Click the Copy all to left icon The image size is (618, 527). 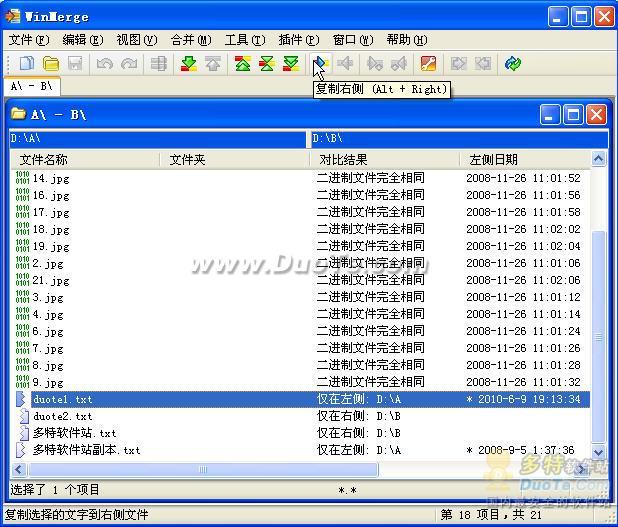click(483, 63)
